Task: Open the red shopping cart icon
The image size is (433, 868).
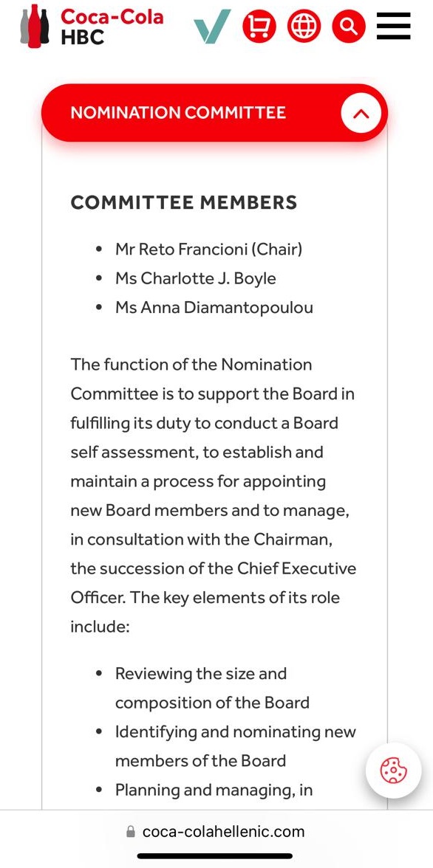Action: (x=259, y=26)
